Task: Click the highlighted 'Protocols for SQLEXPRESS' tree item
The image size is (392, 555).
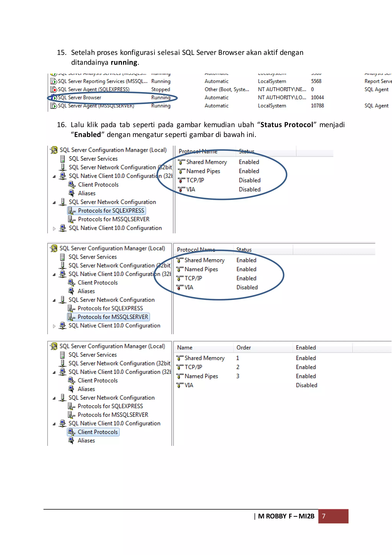Action: 106,211
